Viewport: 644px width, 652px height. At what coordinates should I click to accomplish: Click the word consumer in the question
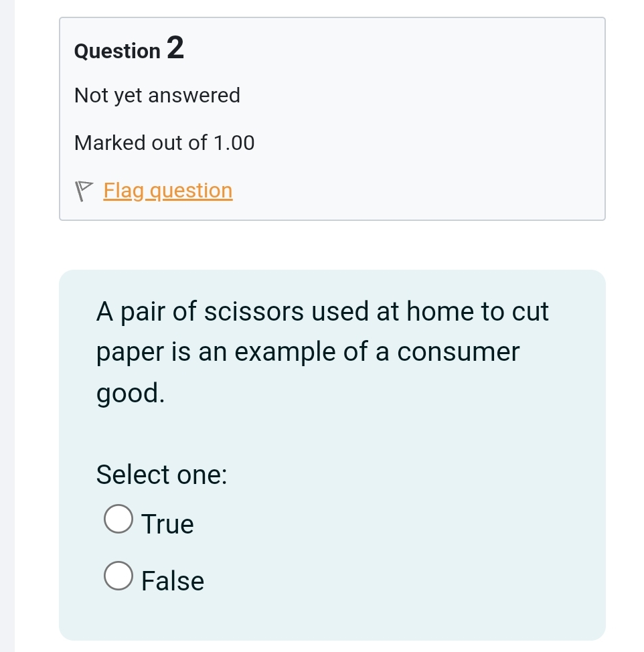(458, 352)
